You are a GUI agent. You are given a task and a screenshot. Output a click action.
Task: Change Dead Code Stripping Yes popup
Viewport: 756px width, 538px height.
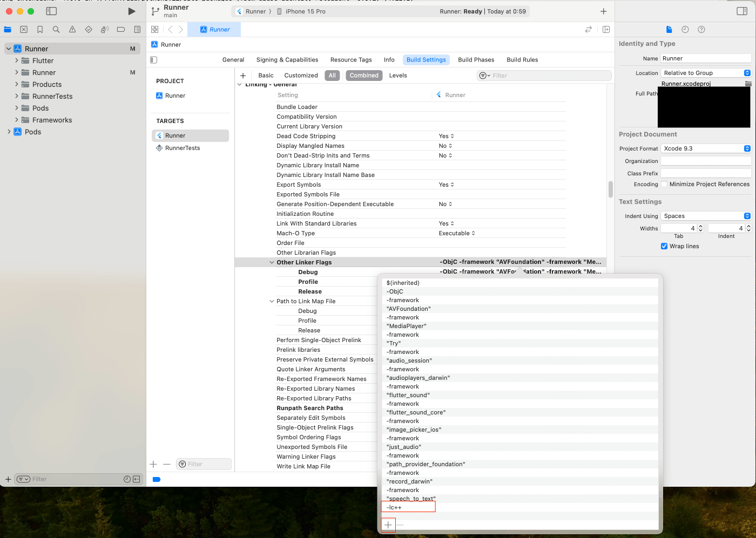click(446, 136)
